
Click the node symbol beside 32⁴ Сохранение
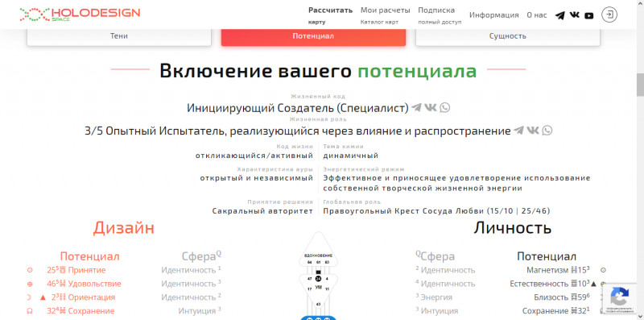(x=30, y=311)
